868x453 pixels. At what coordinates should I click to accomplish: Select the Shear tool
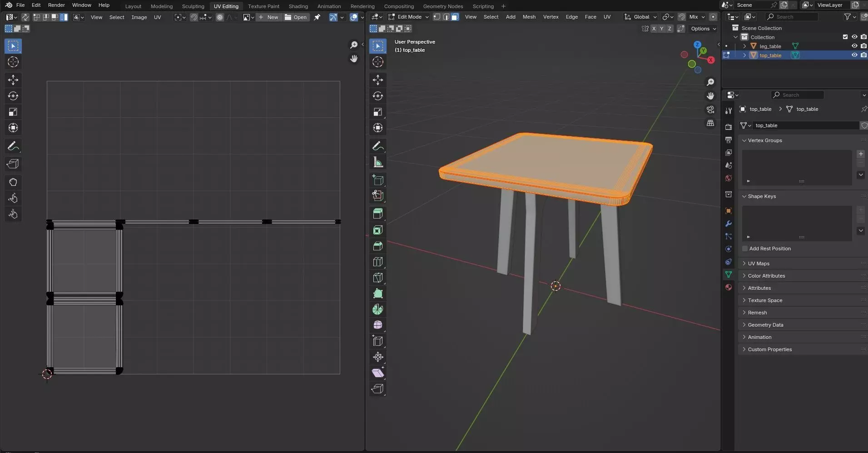[x=378, y=373]
